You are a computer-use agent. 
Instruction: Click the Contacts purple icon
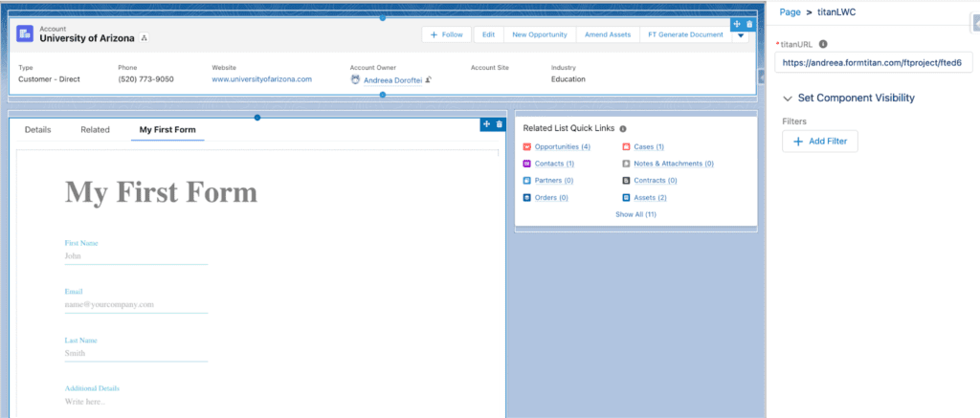(527, 164)
